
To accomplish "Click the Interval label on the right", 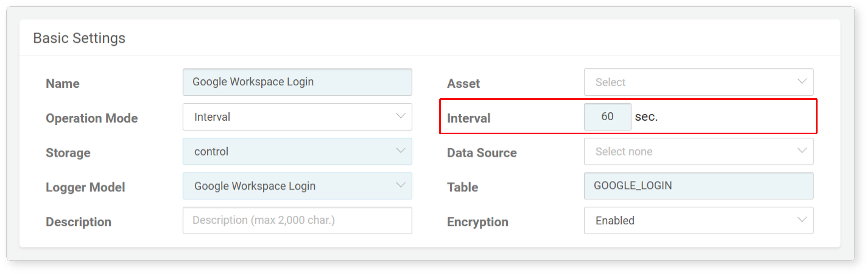I will (468, 118).
